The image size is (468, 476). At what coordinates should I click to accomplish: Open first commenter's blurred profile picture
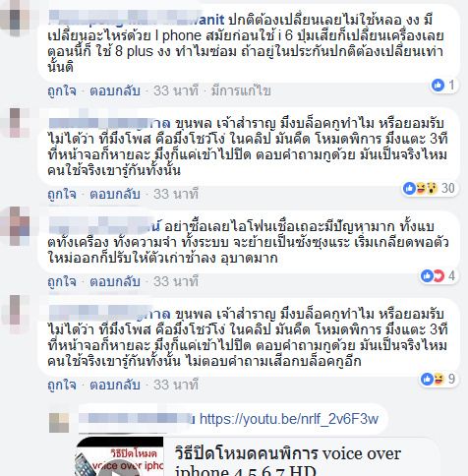click(x=15, y=18)
